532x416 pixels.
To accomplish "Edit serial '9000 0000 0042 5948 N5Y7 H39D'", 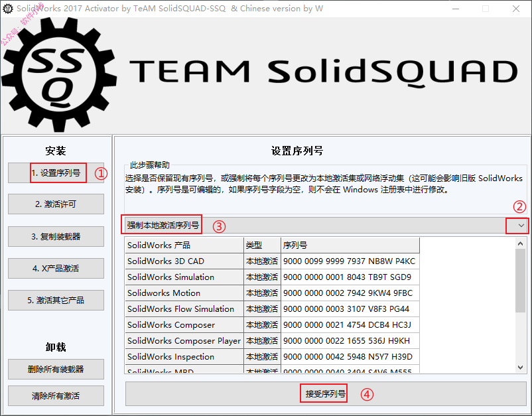I will point(350,357).
